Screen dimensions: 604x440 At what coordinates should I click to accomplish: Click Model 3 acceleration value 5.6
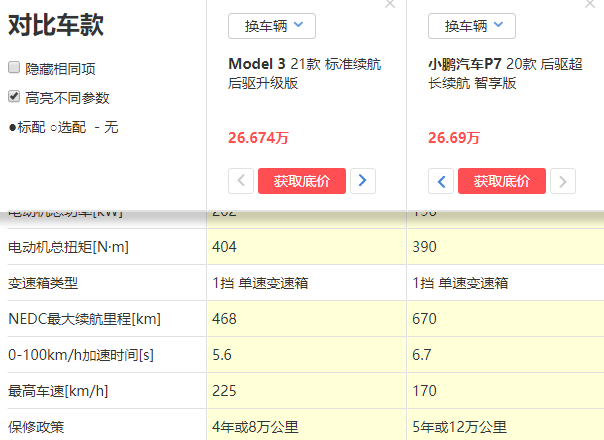222,355
